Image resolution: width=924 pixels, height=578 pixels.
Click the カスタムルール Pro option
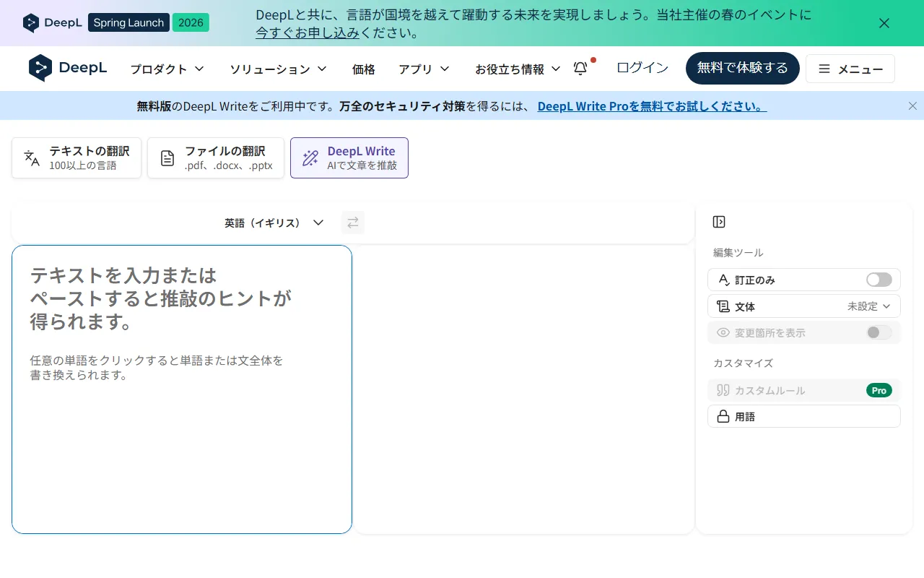[804, 390]
